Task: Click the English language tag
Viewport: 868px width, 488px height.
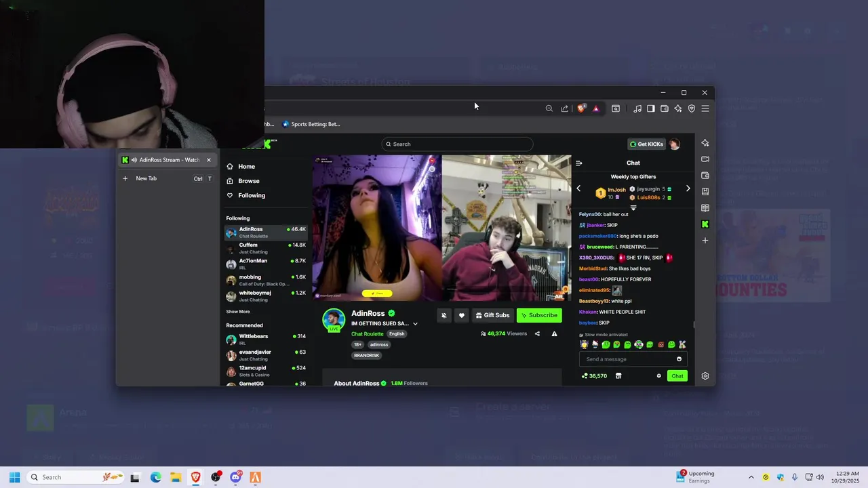Action: (x=397, y=334)
